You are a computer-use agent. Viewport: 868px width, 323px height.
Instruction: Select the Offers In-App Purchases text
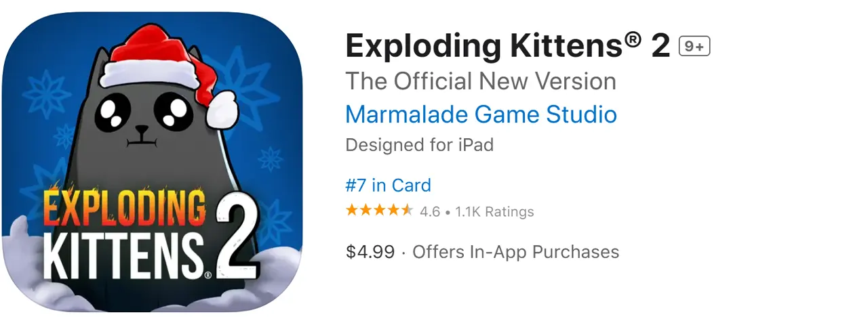click(x=515, y=252)
